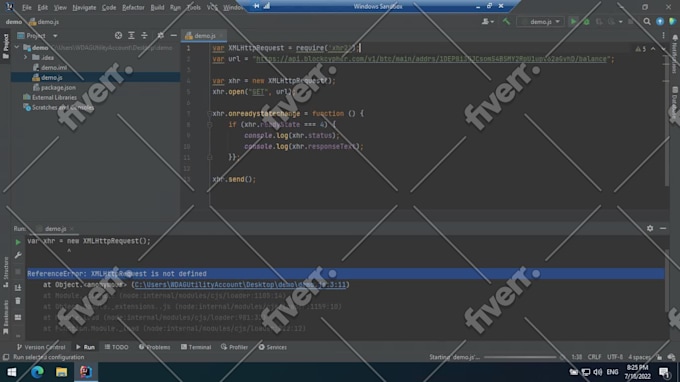
Task: Build the project using the hammer icon
Action: pos(506,22)
